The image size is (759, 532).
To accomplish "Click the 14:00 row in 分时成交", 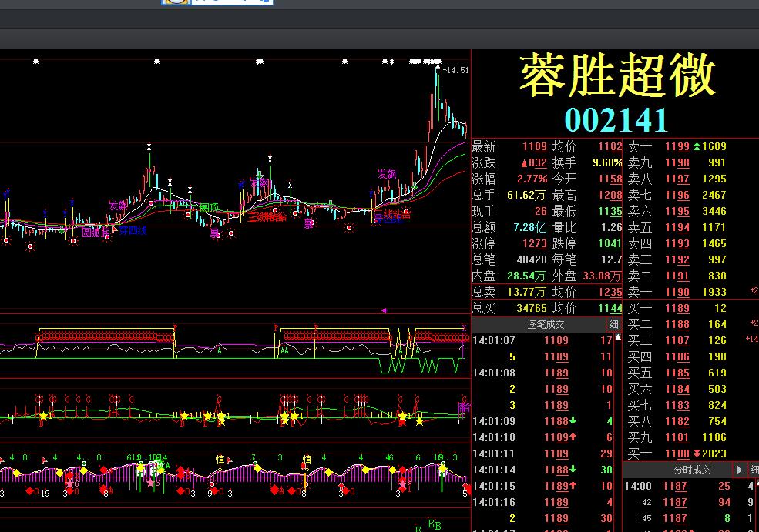I will [690, 486].
